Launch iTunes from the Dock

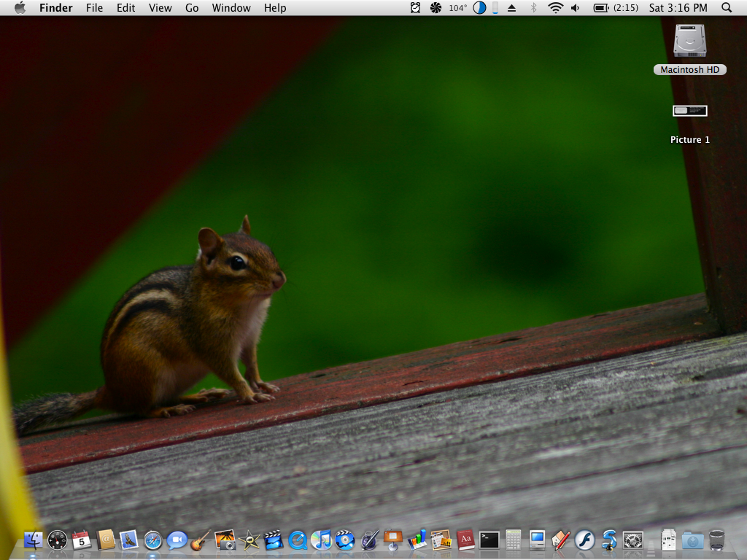[x=321, y=540]
